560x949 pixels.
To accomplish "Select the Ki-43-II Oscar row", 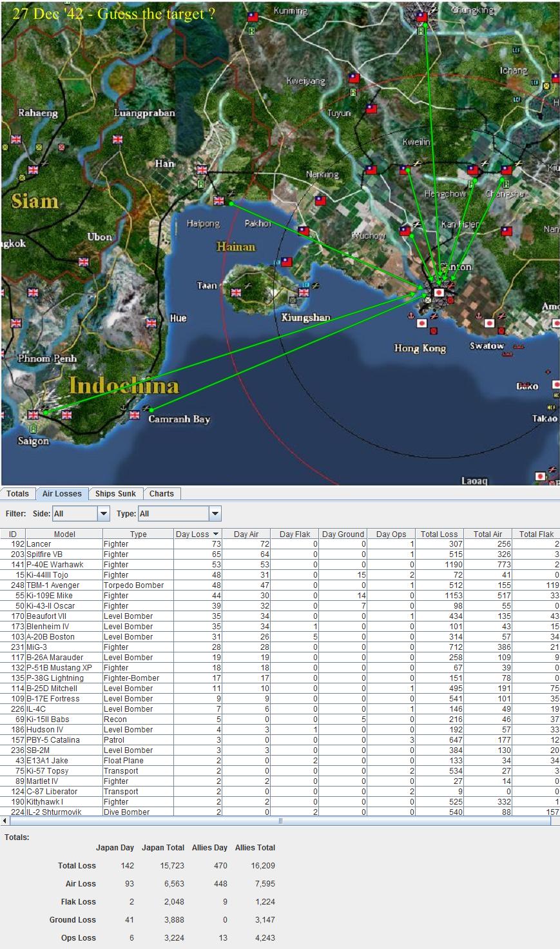I will pyautogui.click(x=280, y=606).
